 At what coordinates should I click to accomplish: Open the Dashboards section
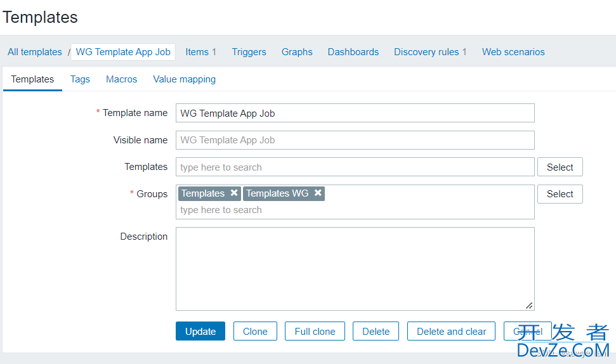(x=353, y=52)
